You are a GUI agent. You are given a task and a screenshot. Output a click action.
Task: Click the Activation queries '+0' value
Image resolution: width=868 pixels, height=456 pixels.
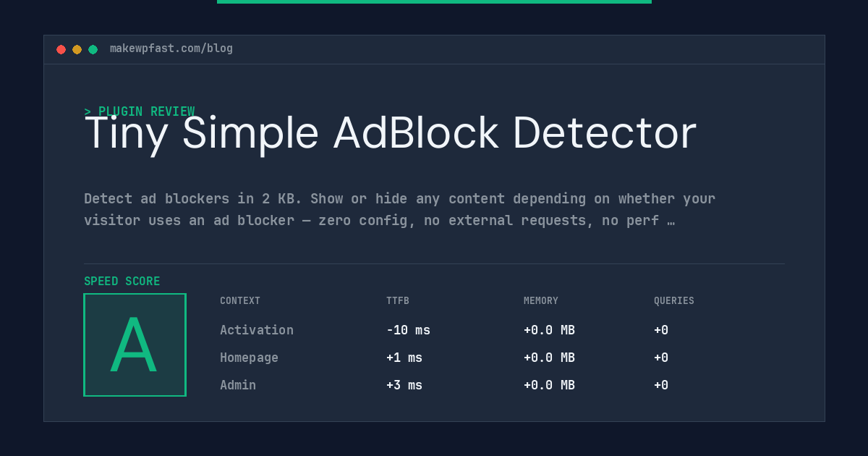pyautogui.click(x=661, y=330)
